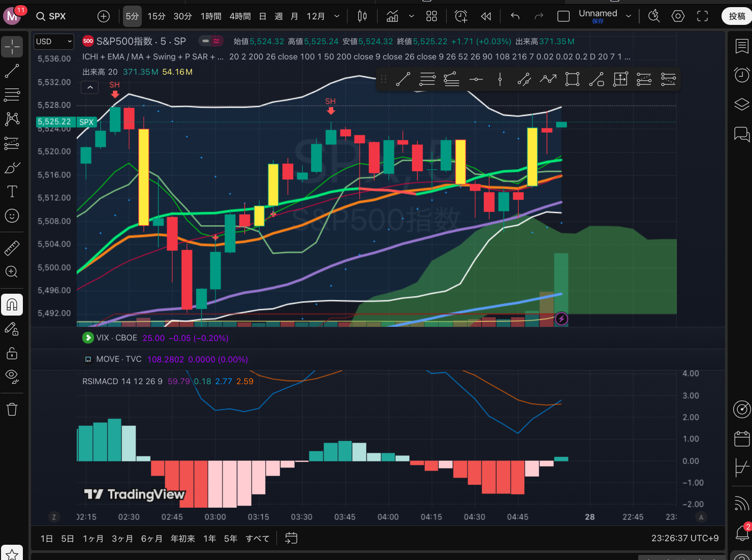The height and width of the screenshot is (560, 752).
Task: Select the 1日 date range
Action: (x=47, y=538)
